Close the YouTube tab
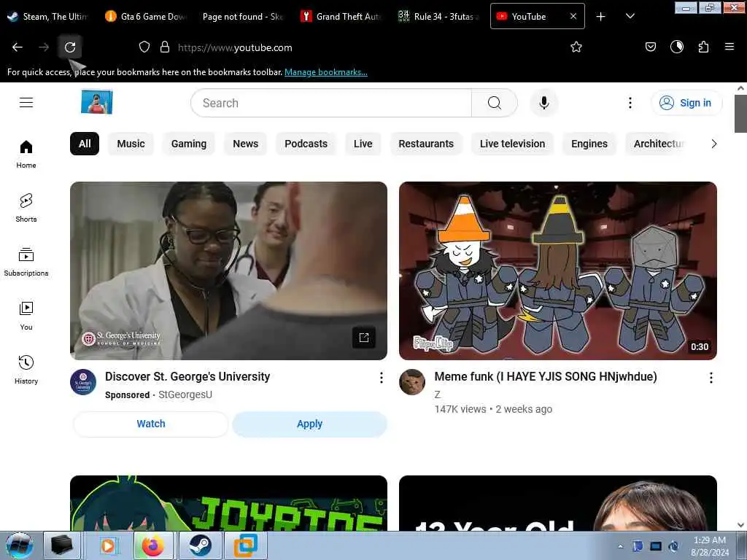The height and width of the screenshot is (560, 747). [x=573, y=16]
